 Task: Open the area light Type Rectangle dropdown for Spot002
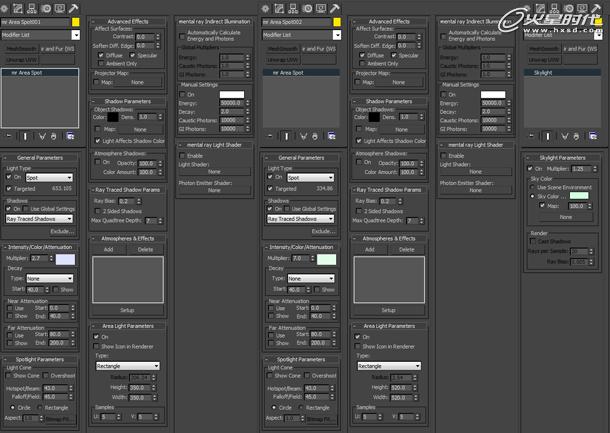coord(389,366)
